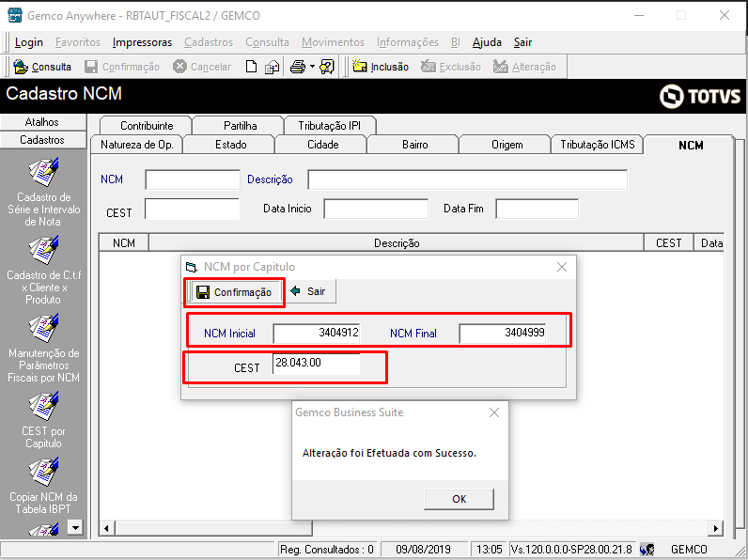Close the Gemco Business Suite message box
Image resolution: width=748 pixels, height=560 pixels.
coord(494,412)
